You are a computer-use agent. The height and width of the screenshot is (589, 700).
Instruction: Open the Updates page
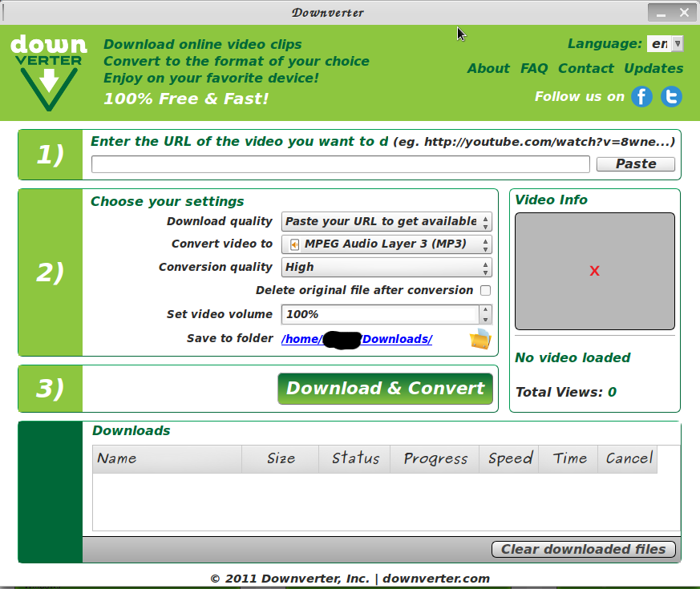coord(653,68)
